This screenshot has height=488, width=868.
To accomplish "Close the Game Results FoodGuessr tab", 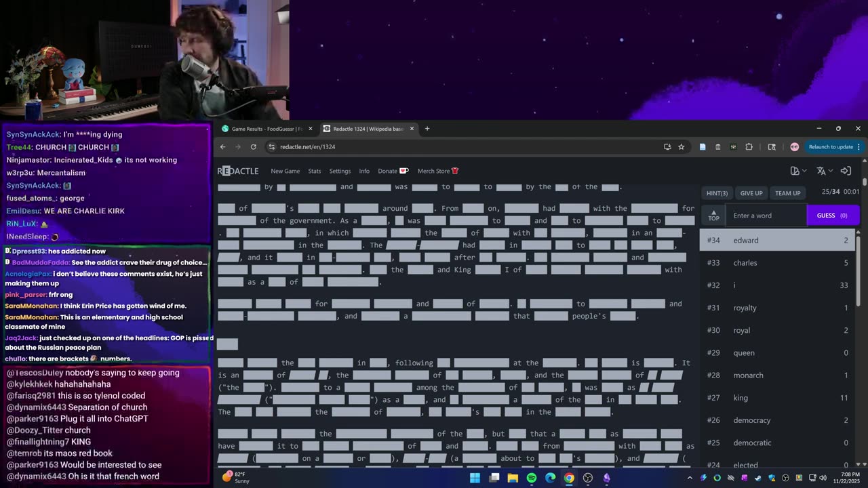I will pos(311,129).
